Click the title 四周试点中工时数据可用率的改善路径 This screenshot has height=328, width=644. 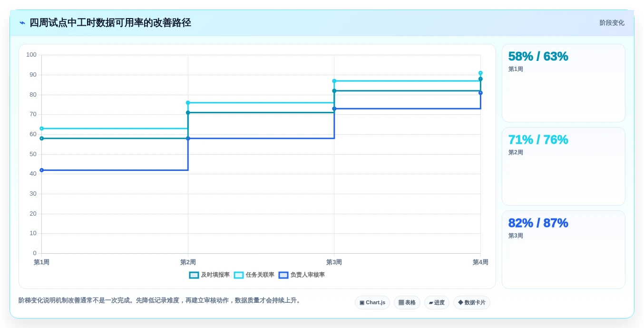pyautogui.click(x=110, y=23)
